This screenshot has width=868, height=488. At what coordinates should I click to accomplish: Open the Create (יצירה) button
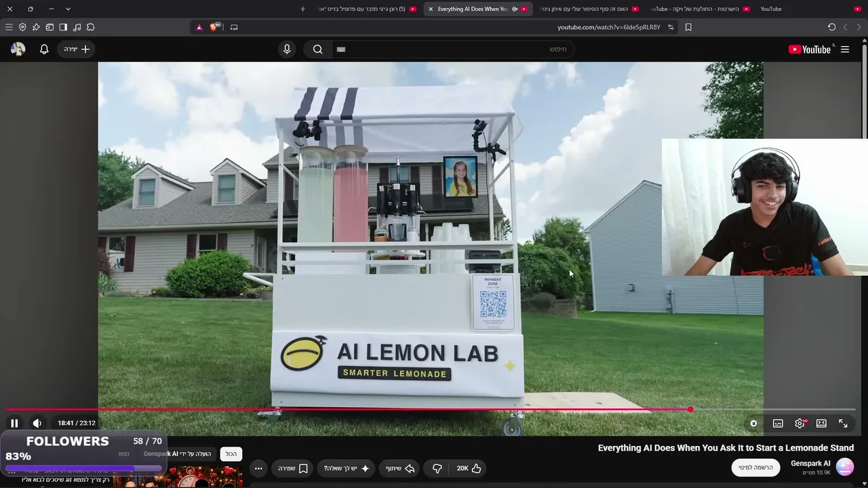pyautogui.click(x=76, y=49)
